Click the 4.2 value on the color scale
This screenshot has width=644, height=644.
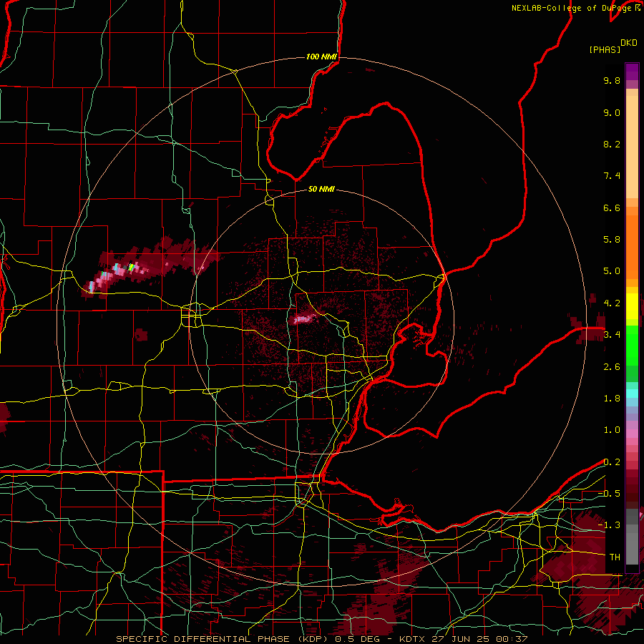tap(612, 303)
